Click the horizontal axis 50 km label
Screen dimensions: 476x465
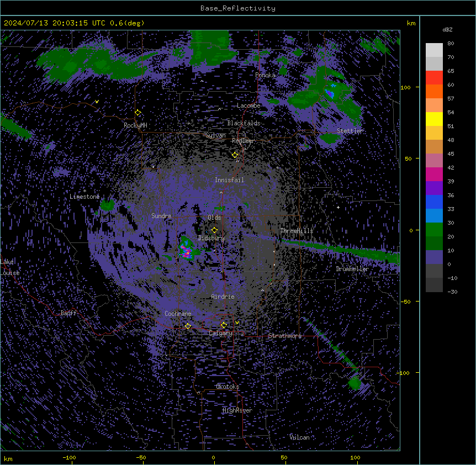coord(284,457)
